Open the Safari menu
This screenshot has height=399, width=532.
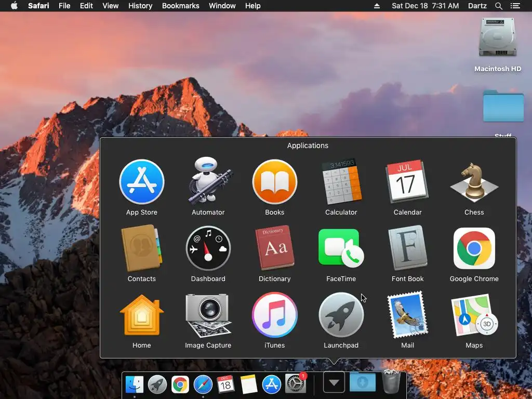pos(38,6)
